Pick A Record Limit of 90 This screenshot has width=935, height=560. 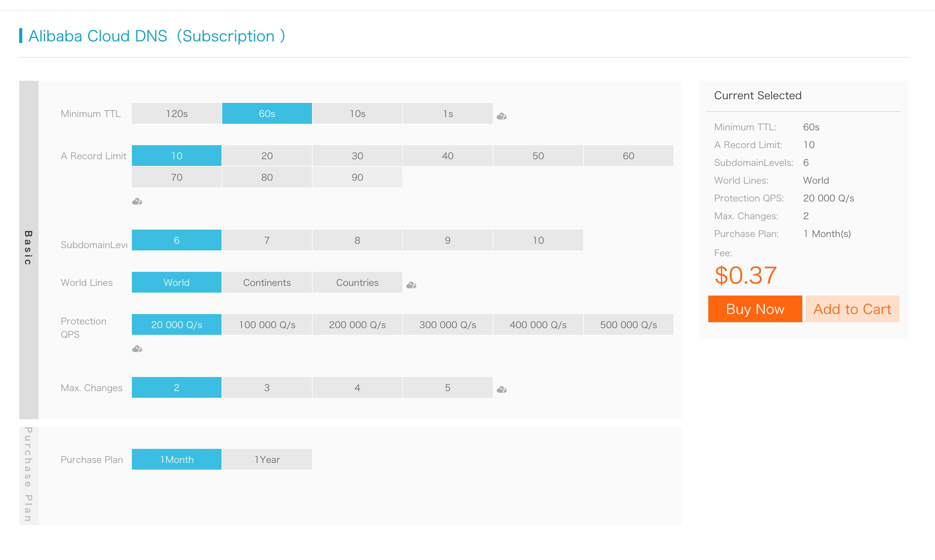pos(357,177)
